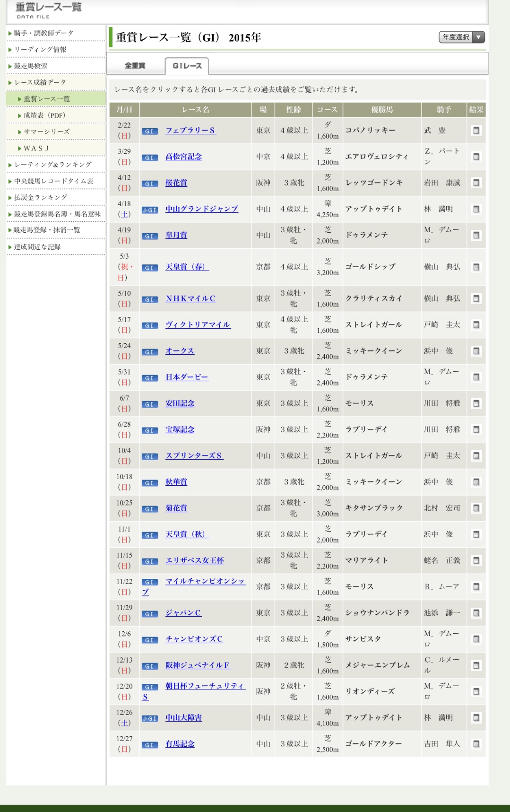Open result icon for フェブラリーS row

(x=476, y=131)
